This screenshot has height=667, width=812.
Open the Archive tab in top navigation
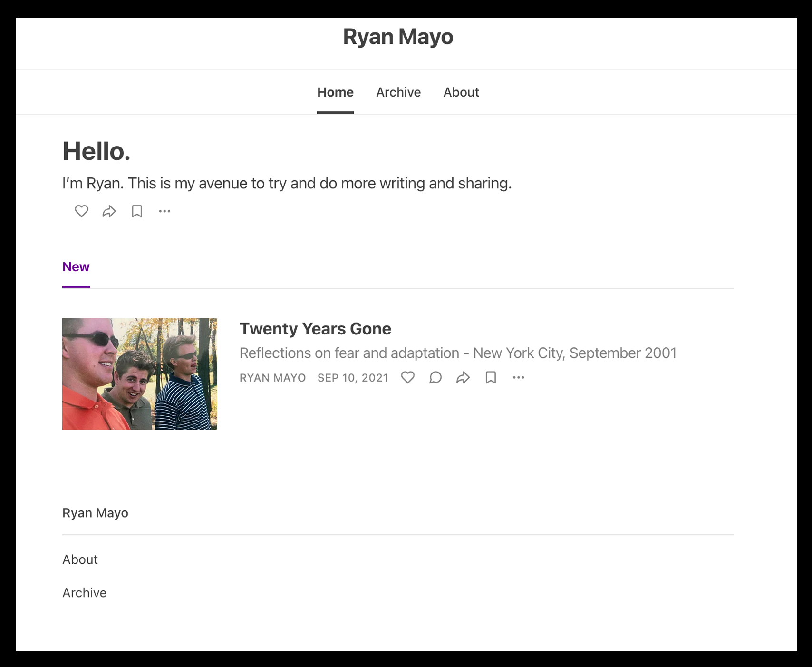tap(398, 92)
